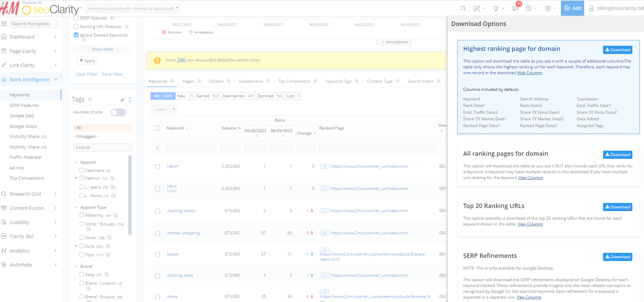Click the tags list vertical scrollbar
The width and height of the screenshot is (644, 302).
130,195
